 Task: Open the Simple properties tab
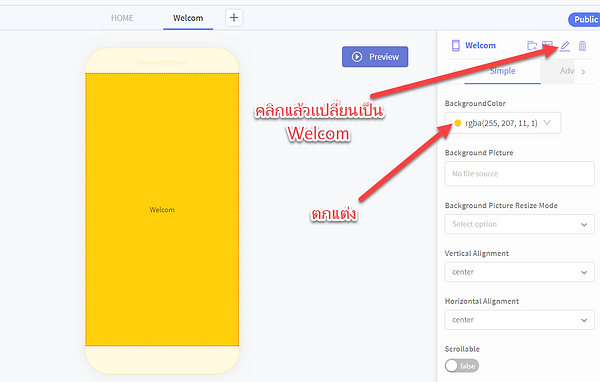click(x=502, y=71)
